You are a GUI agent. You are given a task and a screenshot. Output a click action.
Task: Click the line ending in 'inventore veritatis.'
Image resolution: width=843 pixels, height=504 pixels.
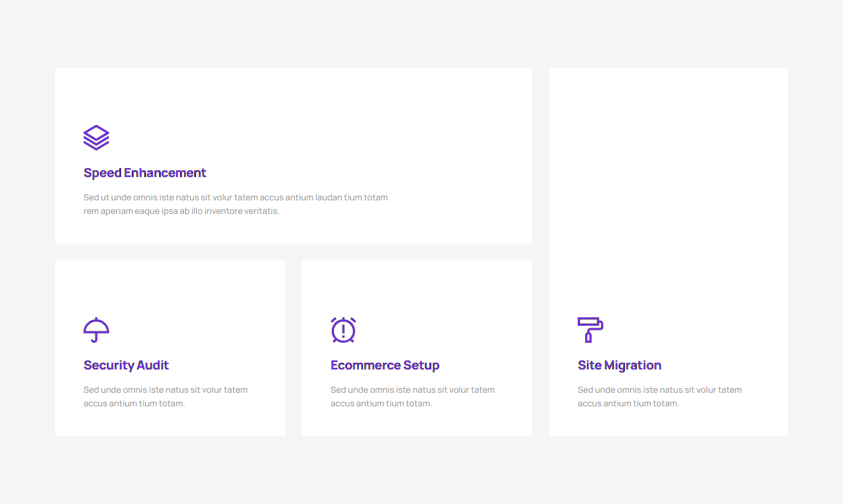tap(181, 211)
